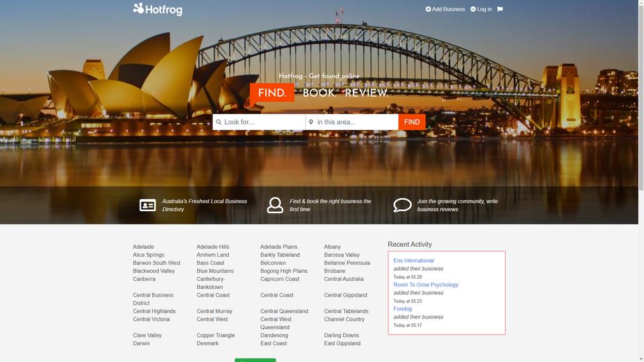Click the flag icon in the header

click(500, 9)
